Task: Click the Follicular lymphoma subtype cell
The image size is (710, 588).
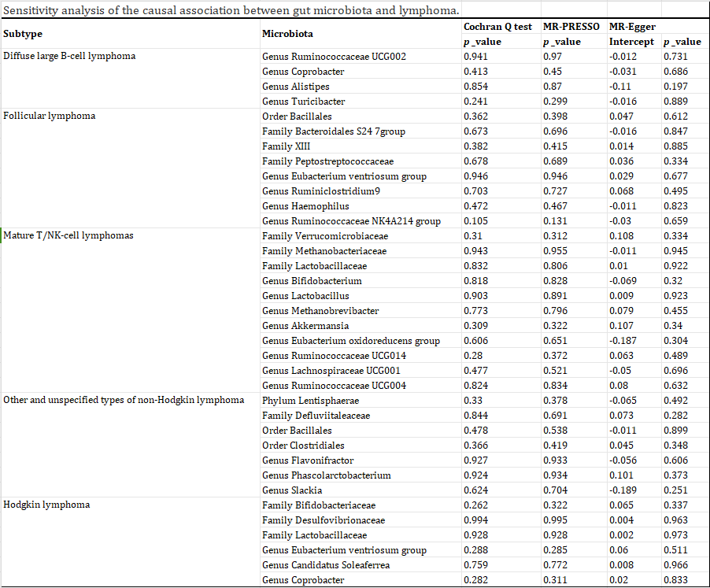Action: [50, 116]
